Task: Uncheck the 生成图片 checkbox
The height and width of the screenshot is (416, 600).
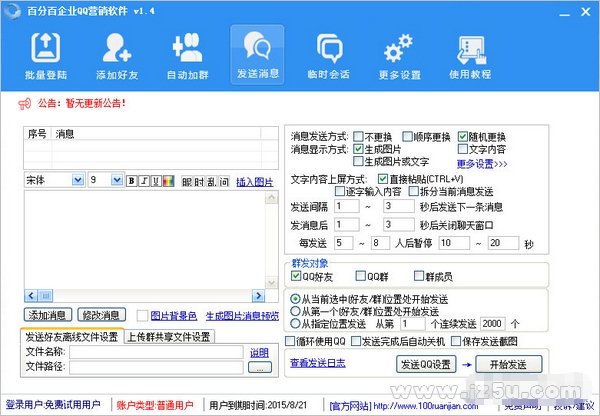Action: pos(358,148)
